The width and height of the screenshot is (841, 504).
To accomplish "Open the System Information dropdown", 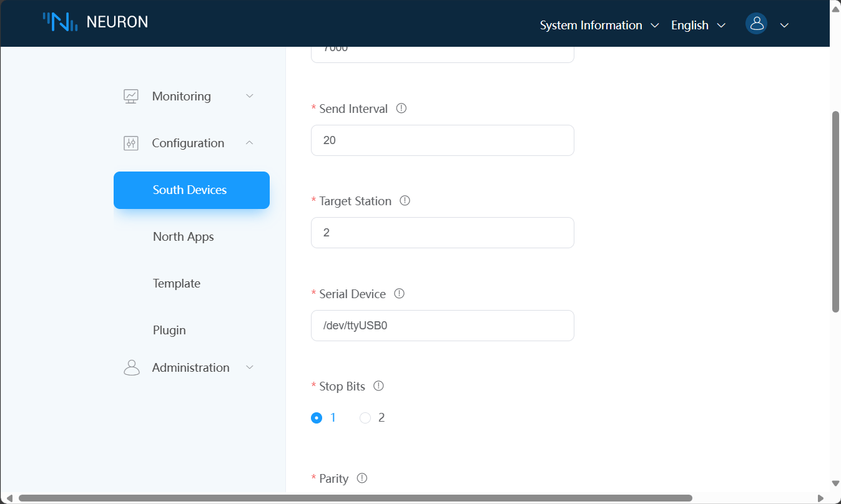I will pyautogui.click(x=599, y=25).
